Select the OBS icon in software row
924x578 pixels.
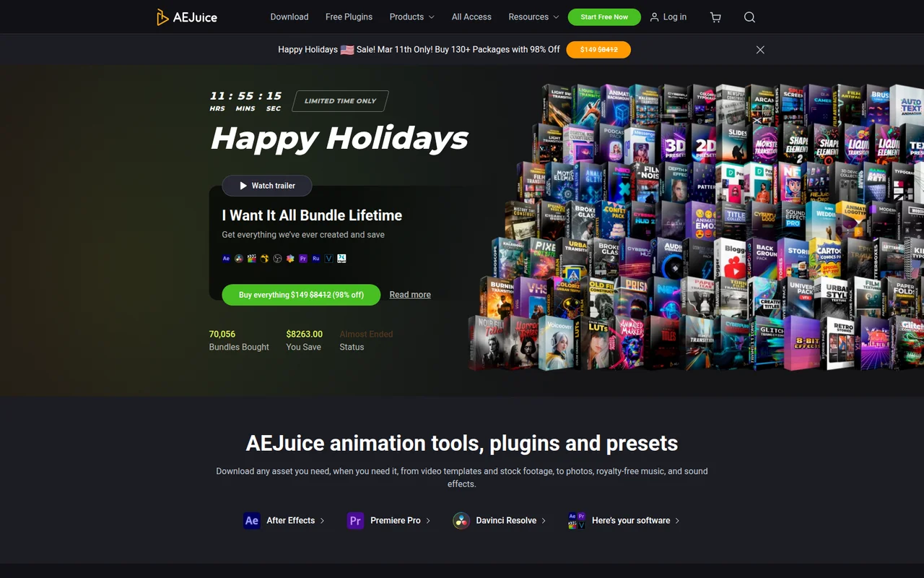coord(277,258)
